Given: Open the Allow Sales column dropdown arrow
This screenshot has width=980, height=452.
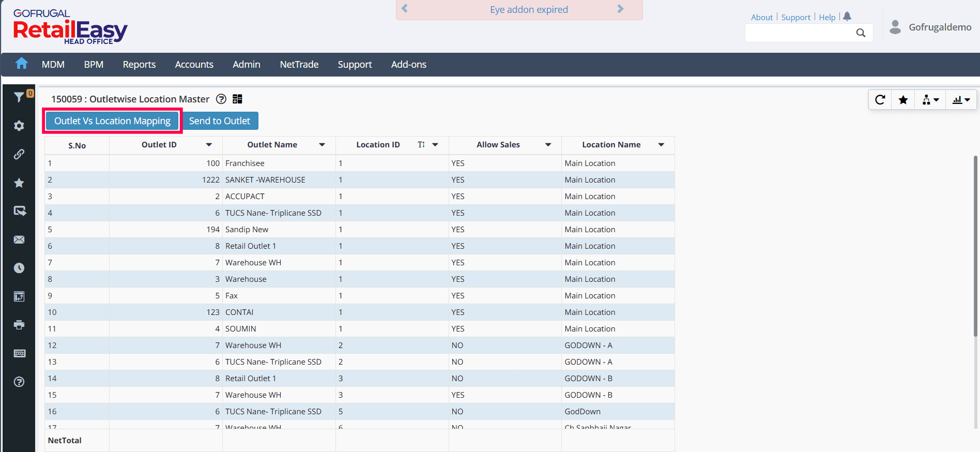Looking at the screenshot, I should pos(548,145).
